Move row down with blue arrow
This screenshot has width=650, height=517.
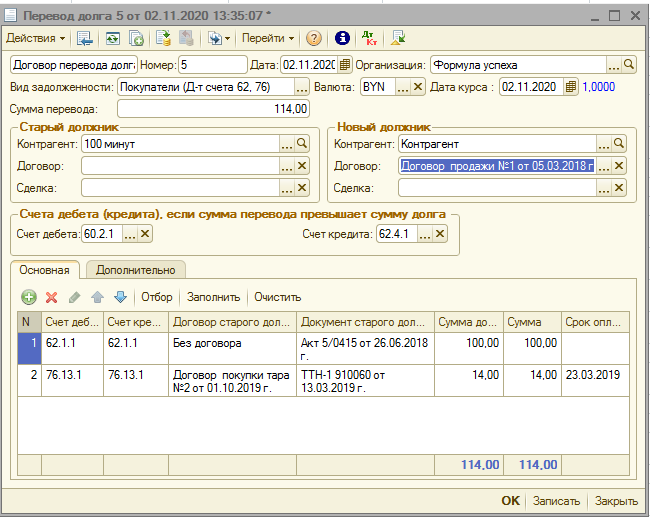point(120,297)
